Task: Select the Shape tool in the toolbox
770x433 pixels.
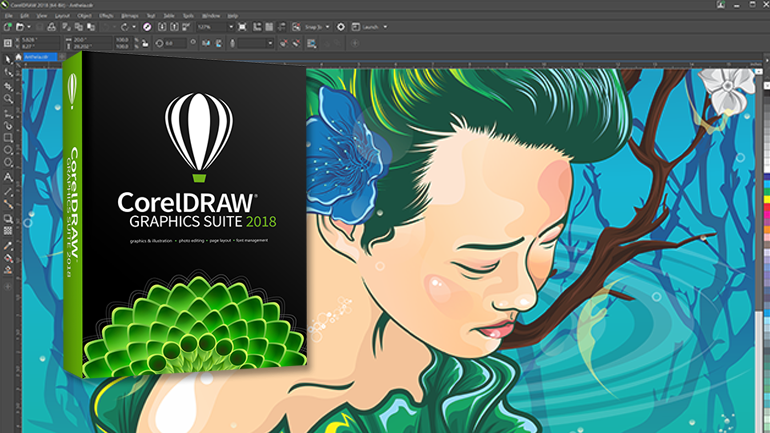Action: tap(8, 73)
